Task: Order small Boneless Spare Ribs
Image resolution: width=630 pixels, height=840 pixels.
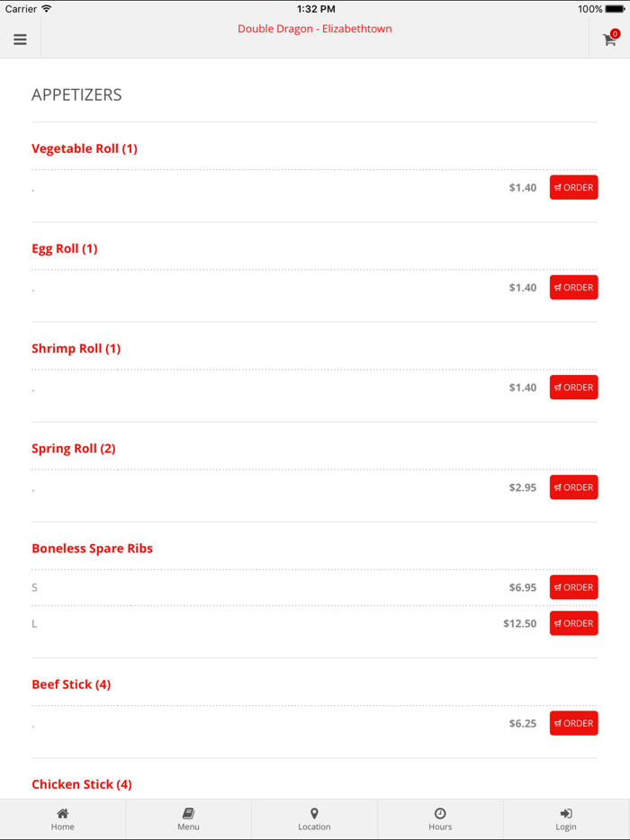Action: [x=573, y=587]
